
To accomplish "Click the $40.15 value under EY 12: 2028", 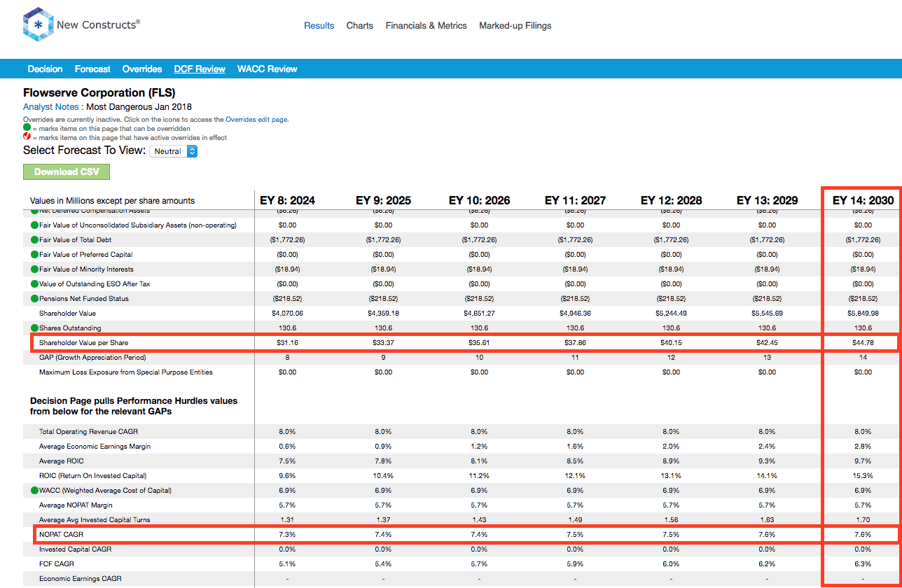I will point(671,343).
